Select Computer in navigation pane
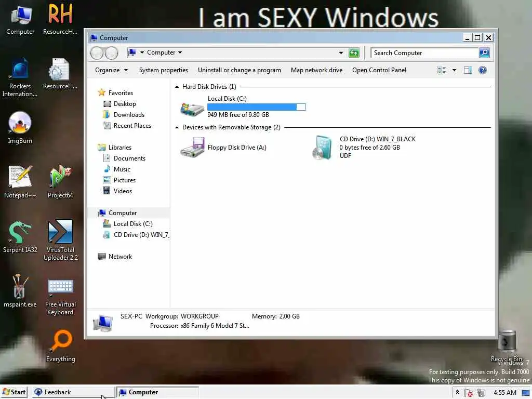The image size is (532, 399). click(117, 212)
